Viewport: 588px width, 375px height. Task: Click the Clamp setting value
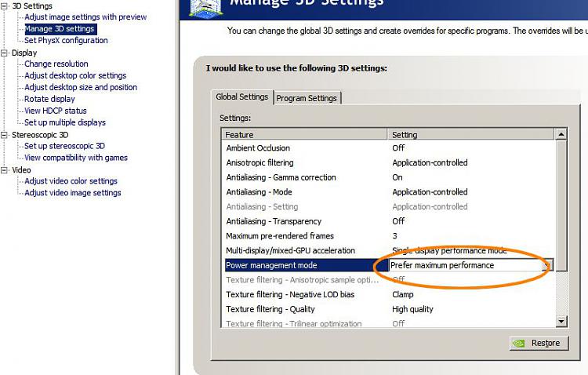click(403, 295)
